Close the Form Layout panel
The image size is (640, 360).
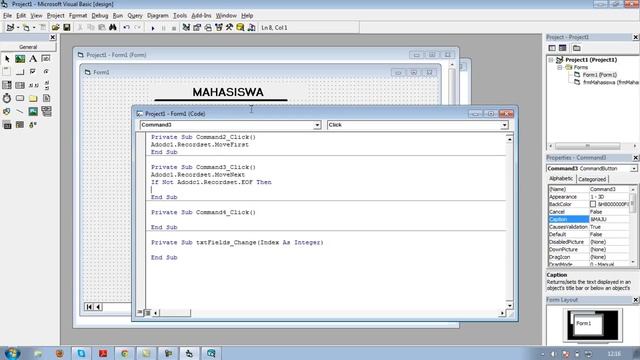[x=635, y=300]
